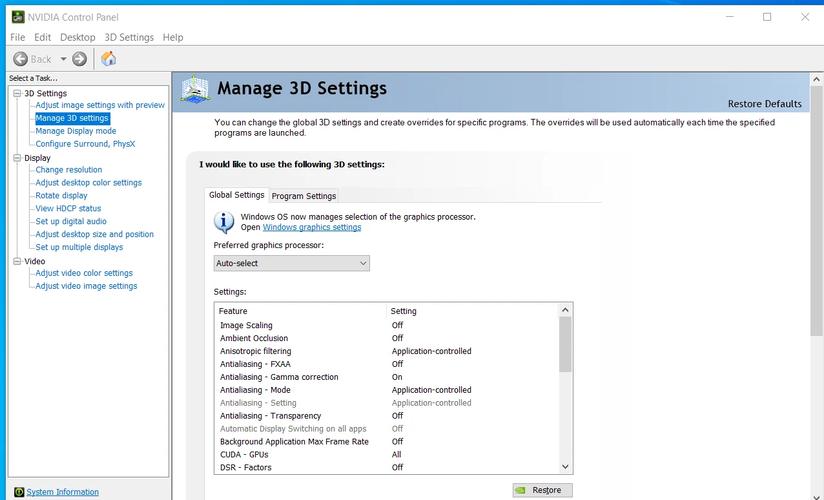Click the Restore button below settings list
The image size is (824, 500).
coord(542,490)
